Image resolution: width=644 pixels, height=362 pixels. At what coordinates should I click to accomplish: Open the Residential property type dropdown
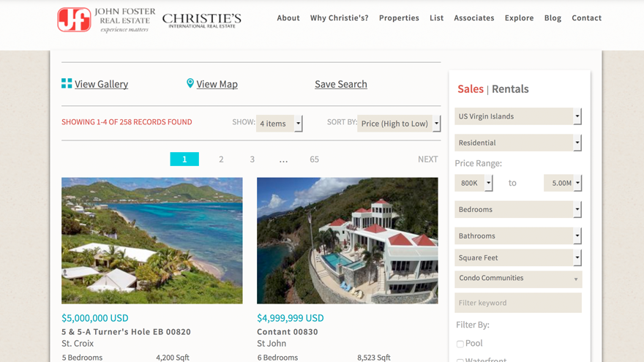click(518, 143)
